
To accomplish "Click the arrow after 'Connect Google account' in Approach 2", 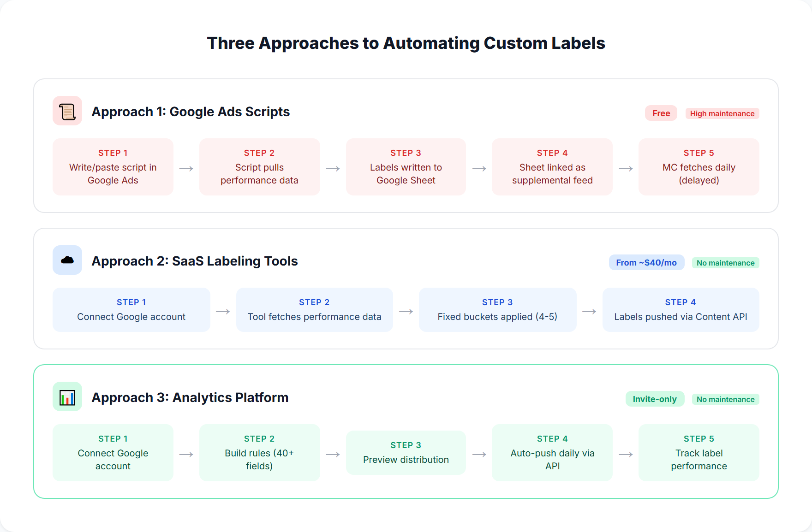I will tap(222, 312).
